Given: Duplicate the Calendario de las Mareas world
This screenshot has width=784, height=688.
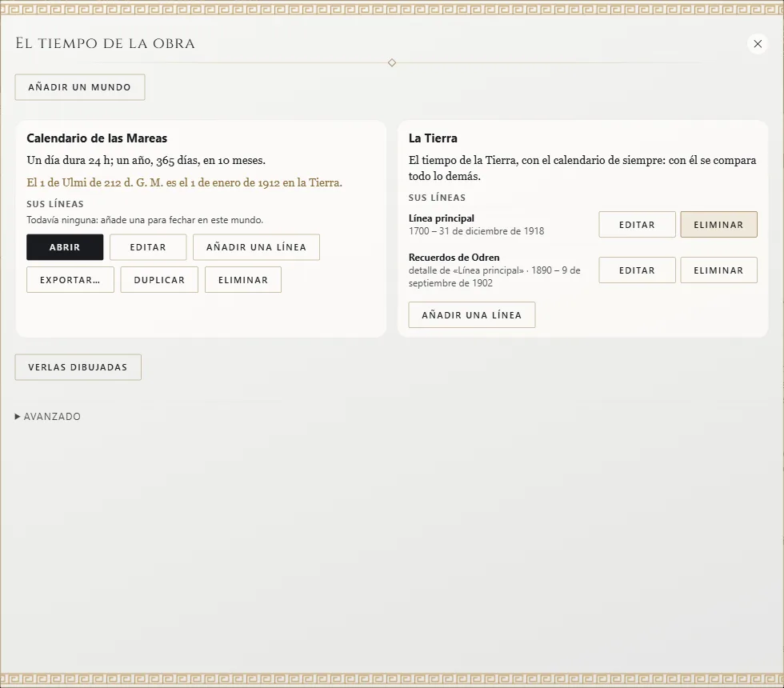Looking at the screenshot, I should pos(159,279).
